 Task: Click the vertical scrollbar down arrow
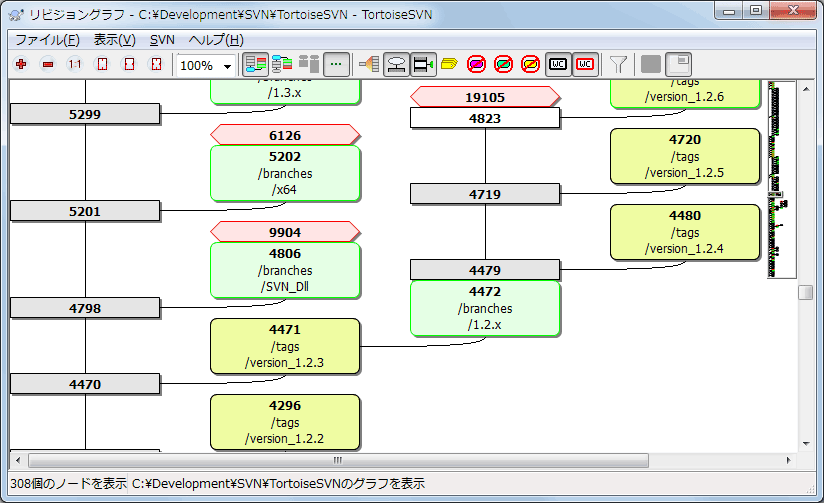806,444
